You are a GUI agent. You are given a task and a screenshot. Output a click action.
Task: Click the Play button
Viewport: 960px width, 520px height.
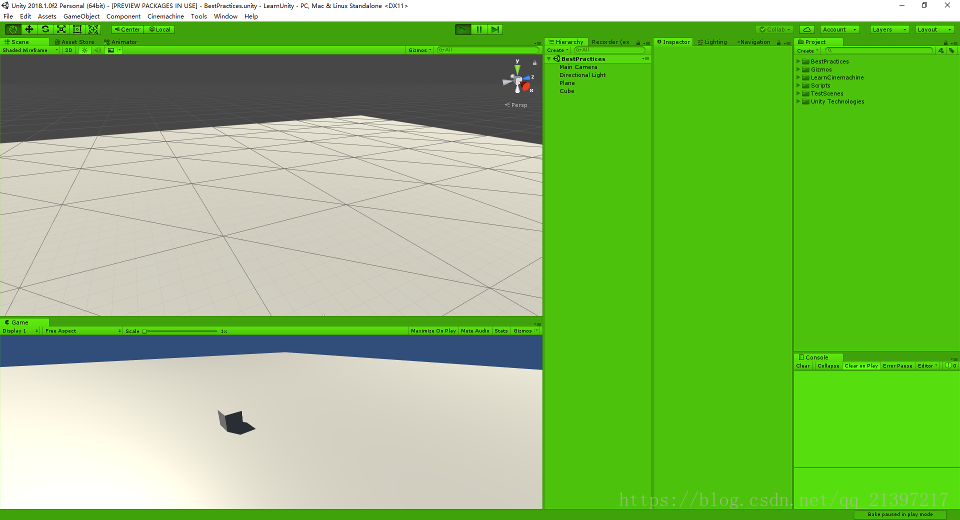click(x=463, y=29)
